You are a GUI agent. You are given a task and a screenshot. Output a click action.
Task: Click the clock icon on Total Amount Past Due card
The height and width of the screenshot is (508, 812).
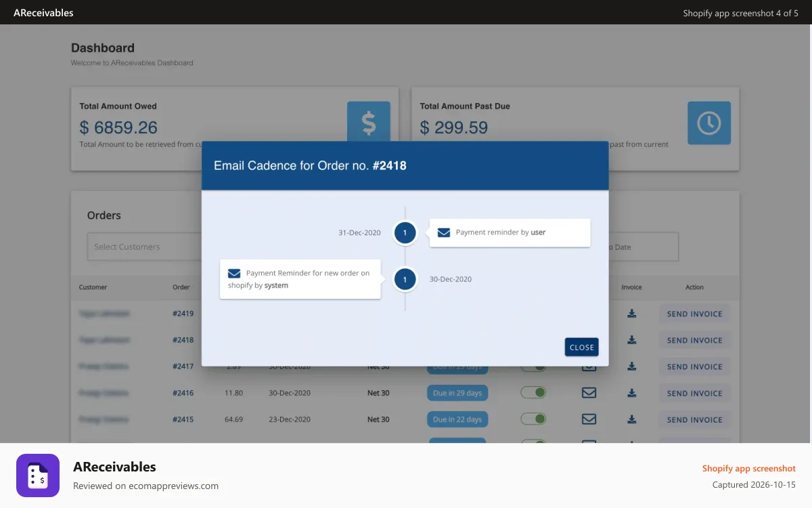pyautogui.click(x=709, y=123)
